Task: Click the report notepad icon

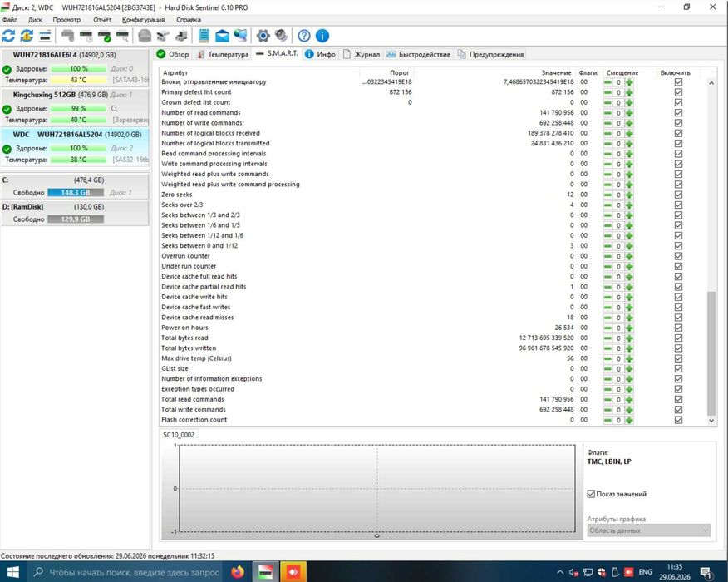Action: 204,36
